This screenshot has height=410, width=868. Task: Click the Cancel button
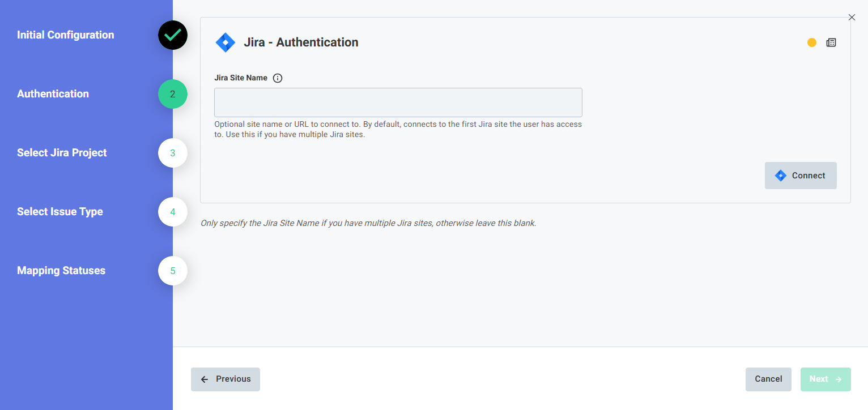(x=768, y=379)
